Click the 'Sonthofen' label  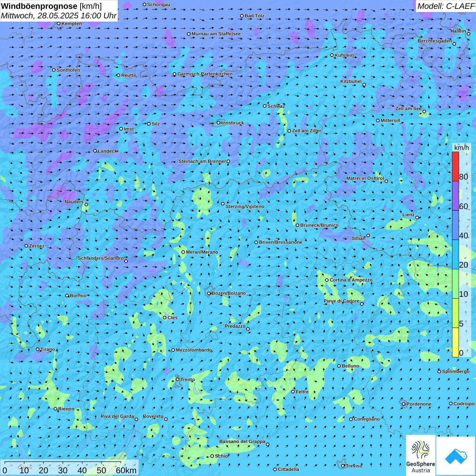coord(68,70)
